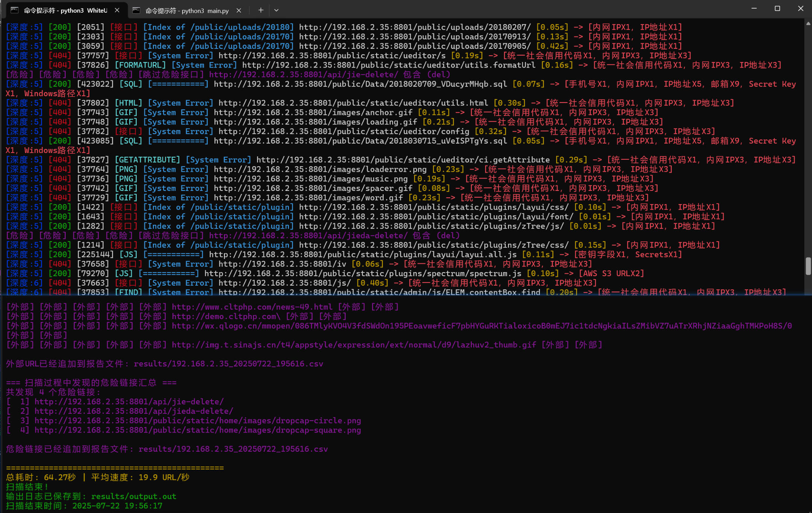Open the img.t.sinajs.cn lazhuv2_thumb.gif link
Screen dimensions: 812x513
pos(354,345)
